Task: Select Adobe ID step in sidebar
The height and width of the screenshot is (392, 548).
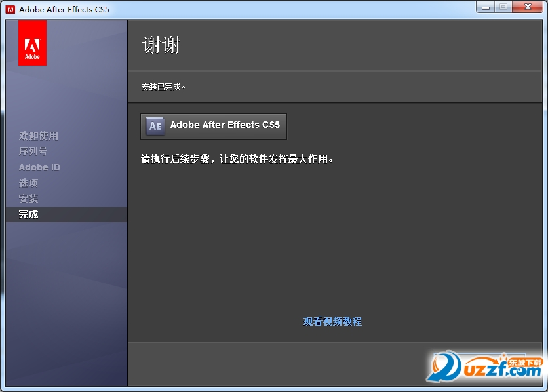Action: pos(39,167)
